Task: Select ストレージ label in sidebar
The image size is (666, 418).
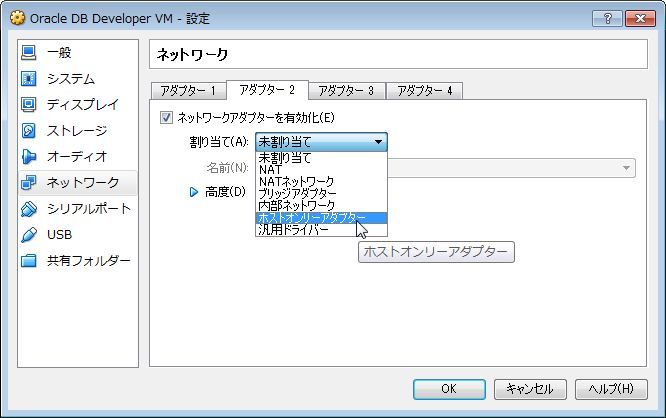Action: pos(77,130)
